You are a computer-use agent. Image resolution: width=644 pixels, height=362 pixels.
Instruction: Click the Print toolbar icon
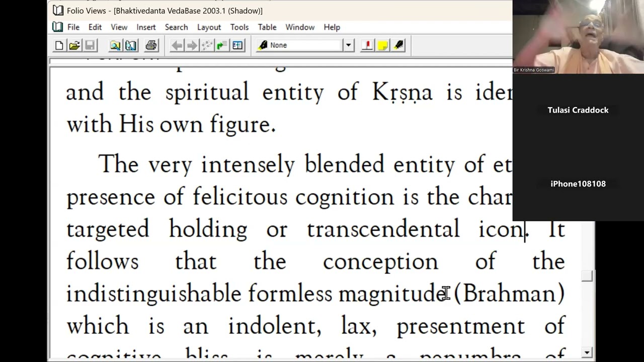[x=151, y=45]
